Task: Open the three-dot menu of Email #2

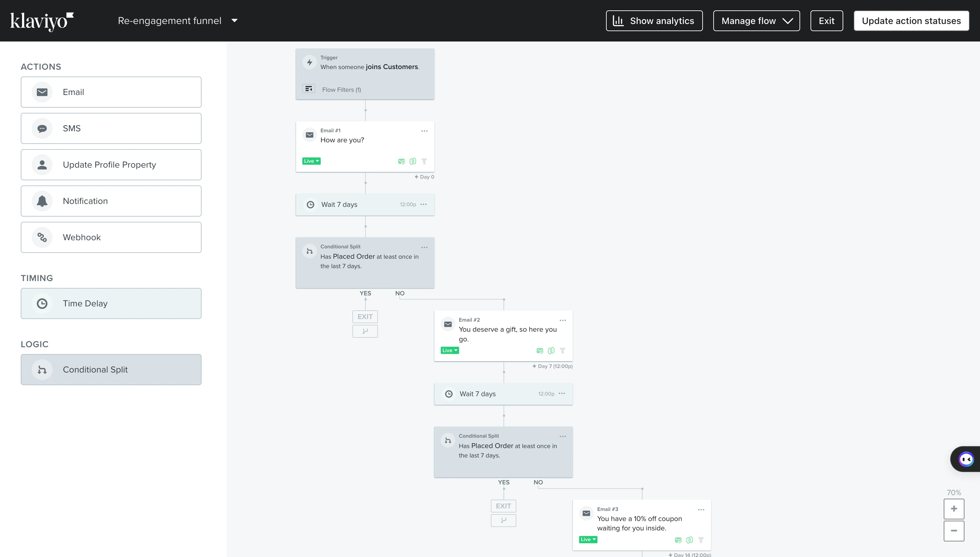Action: click(x=563, y=321)
